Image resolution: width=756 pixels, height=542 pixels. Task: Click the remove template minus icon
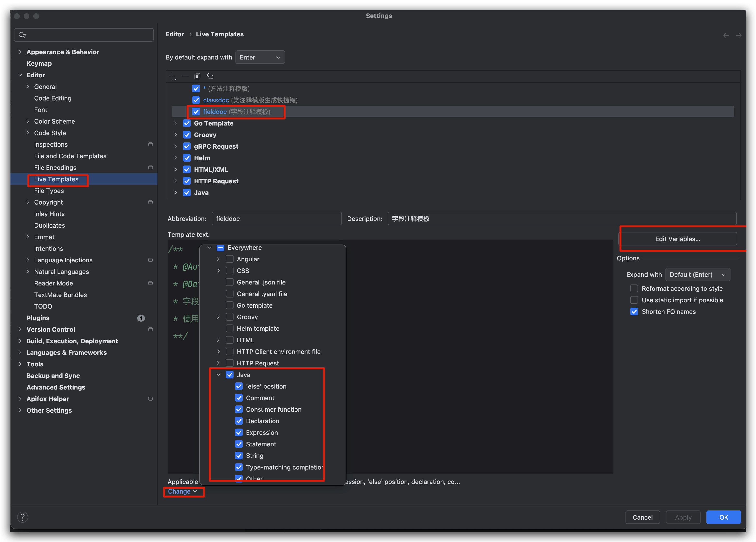185,76
